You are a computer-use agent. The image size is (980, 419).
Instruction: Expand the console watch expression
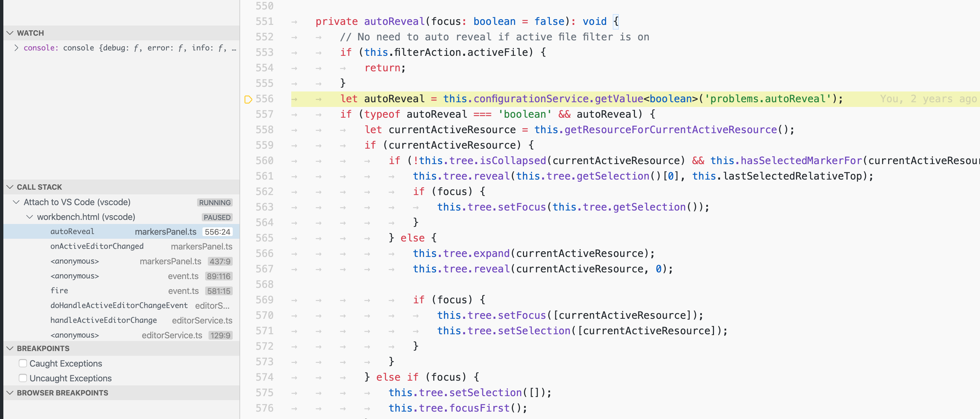click(x=16, y=47)
